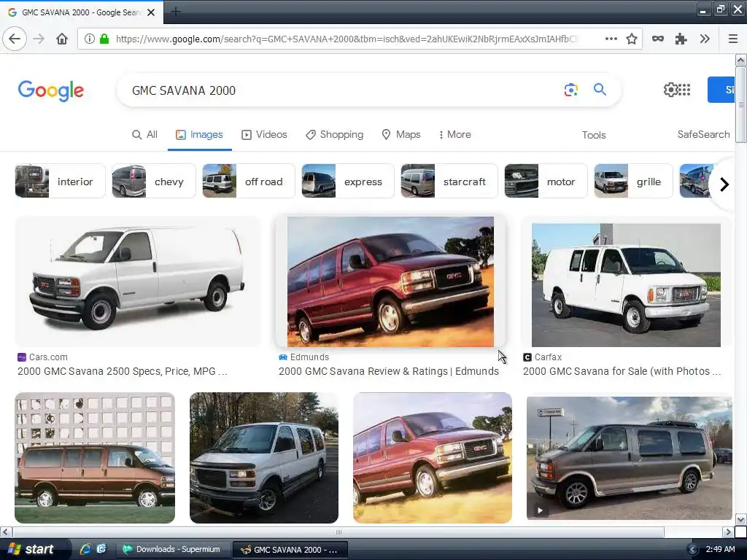The width and height of the screenshot is (747, 560).
Task: Open the white van Carfax image
Action: [x=626, y=285]
